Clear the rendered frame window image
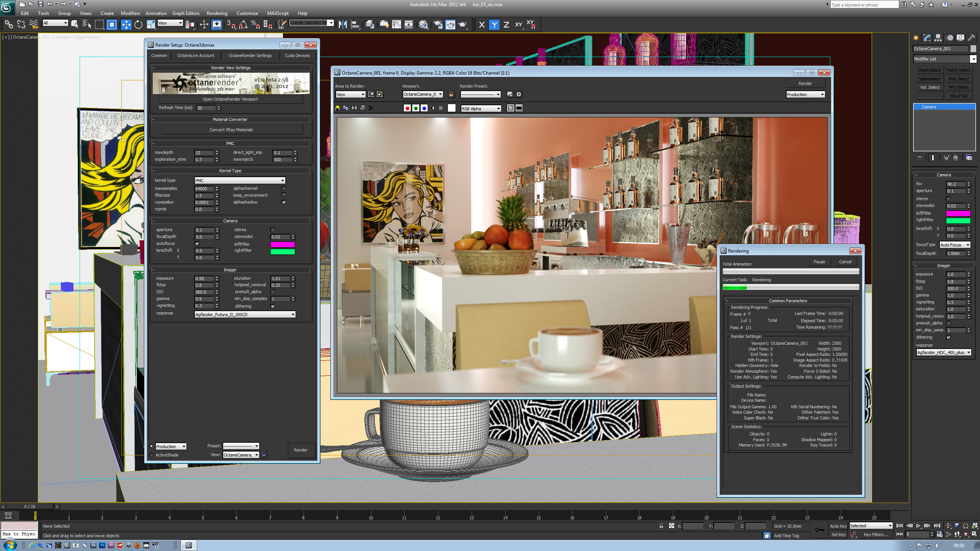The height and width of the screenshot is (551, 980). pyautogui.click(x=371, y=108)
